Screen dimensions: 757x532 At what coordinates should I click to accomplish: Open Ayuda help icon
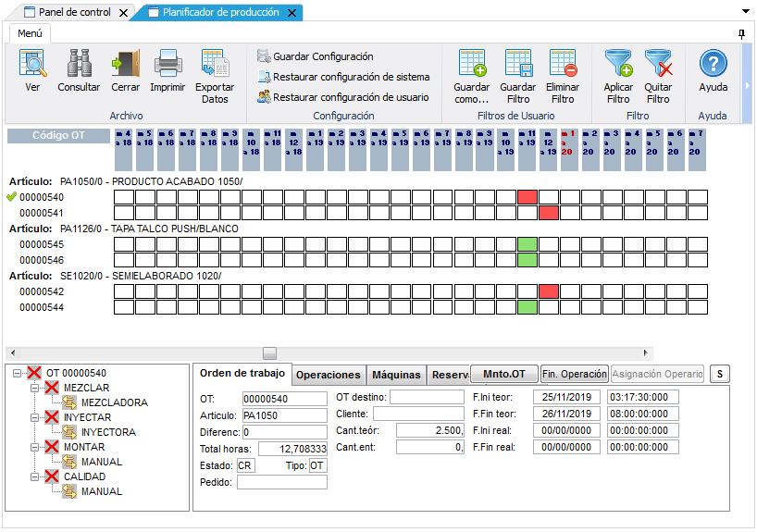[713, 66]
